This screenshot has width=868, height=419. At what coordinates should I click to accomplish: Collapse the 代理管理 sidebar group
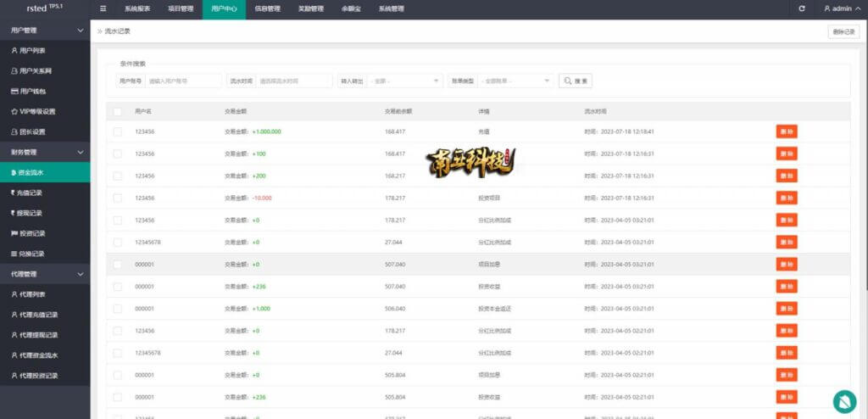(45, 274)
